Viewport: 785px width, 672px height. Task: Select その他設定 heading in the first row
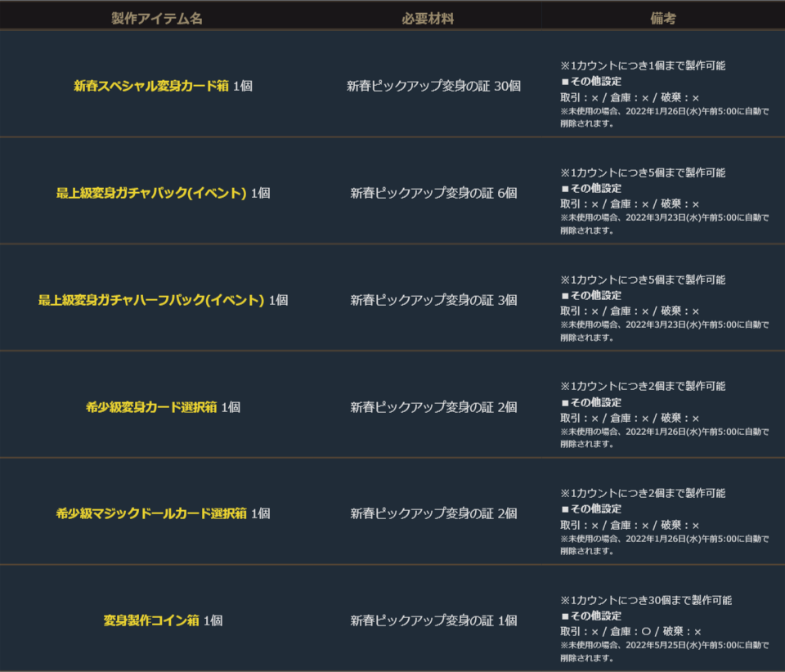[591, 82]
